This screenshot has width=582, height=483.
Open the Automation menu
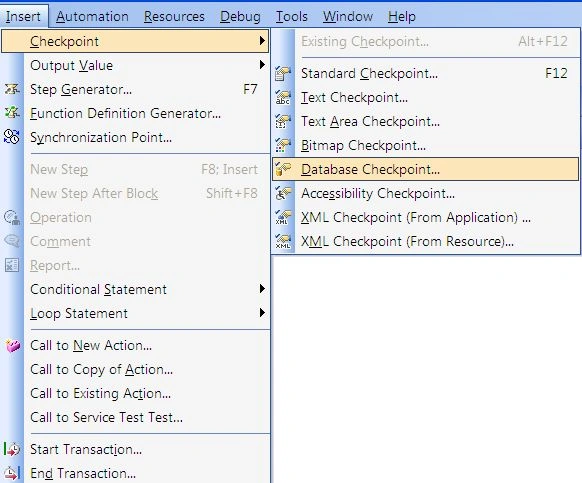point(92,16)
